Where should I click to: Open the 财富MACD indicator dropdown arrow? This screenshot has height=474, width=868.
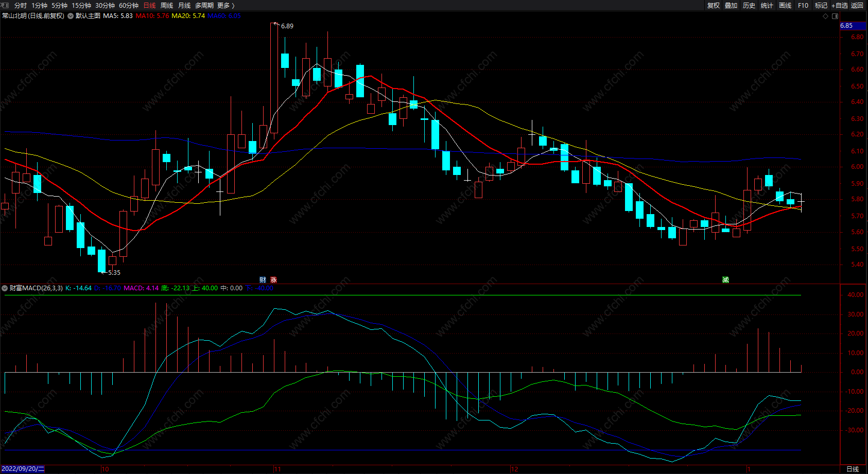(x=5, y=288)
